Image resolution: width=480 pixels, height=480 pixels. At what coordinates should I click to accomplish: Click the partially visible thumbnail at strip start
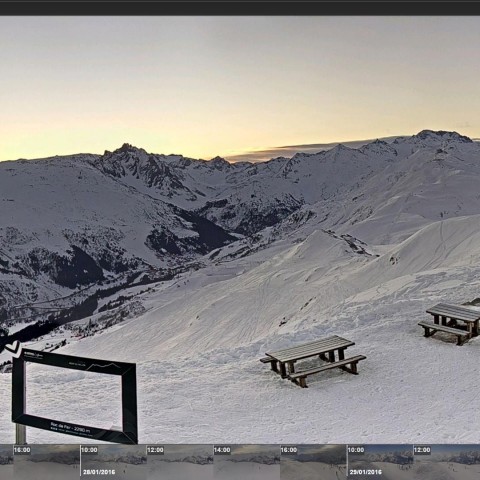pos(7,462)
